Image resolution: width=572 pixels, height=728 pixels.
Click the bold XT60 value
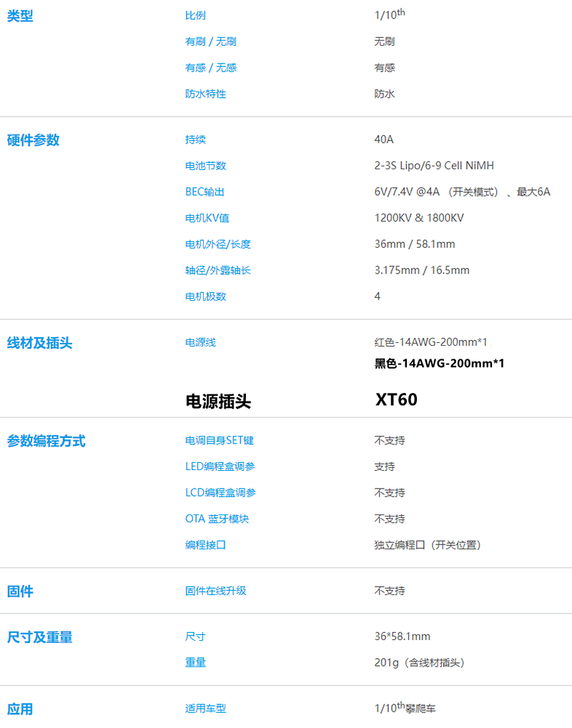396,399
